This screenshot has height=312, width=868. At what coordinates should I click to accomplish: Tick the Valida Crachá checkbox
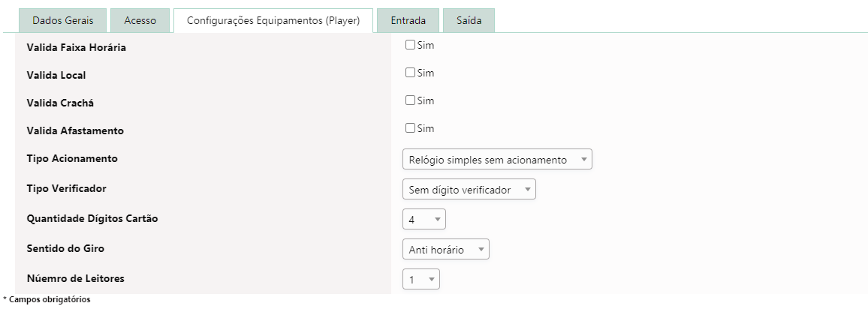click(x=410, y=100)
